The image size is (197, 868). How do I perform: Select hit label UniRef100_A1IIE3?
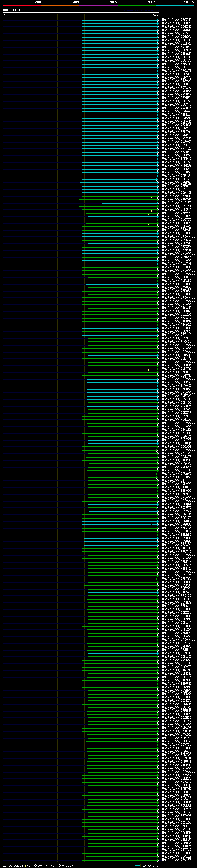click(176, 203)
